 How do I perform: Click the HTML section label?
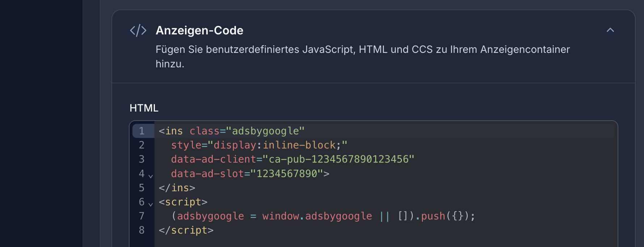(143, 108)
